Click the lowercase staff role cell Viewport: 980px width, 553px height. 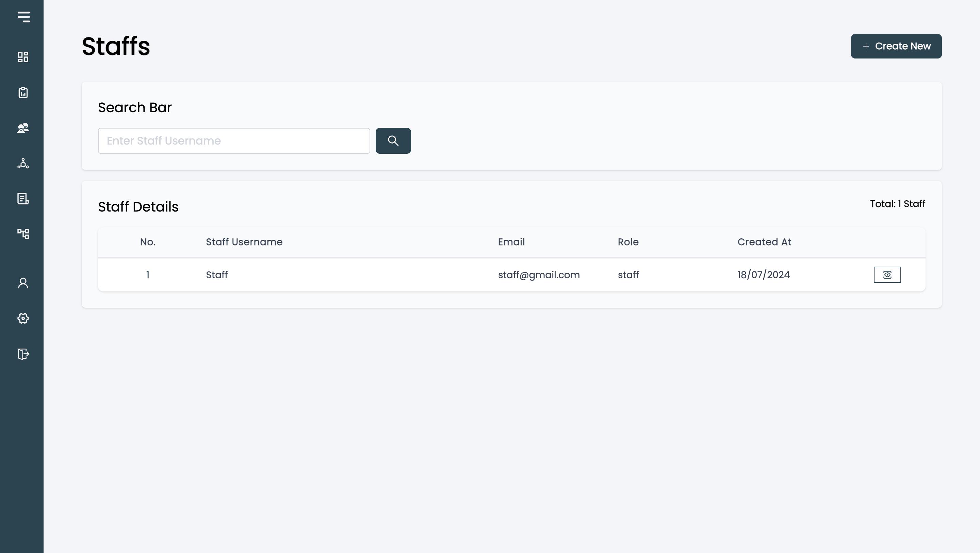[x=628, y=274]
